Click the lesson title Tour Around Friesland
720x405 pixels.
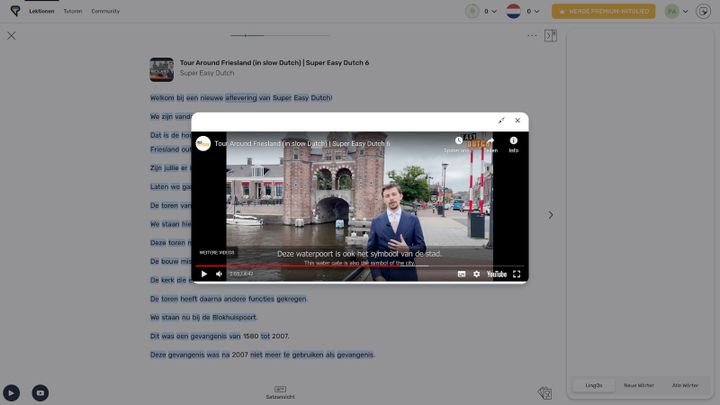point(274,62)
